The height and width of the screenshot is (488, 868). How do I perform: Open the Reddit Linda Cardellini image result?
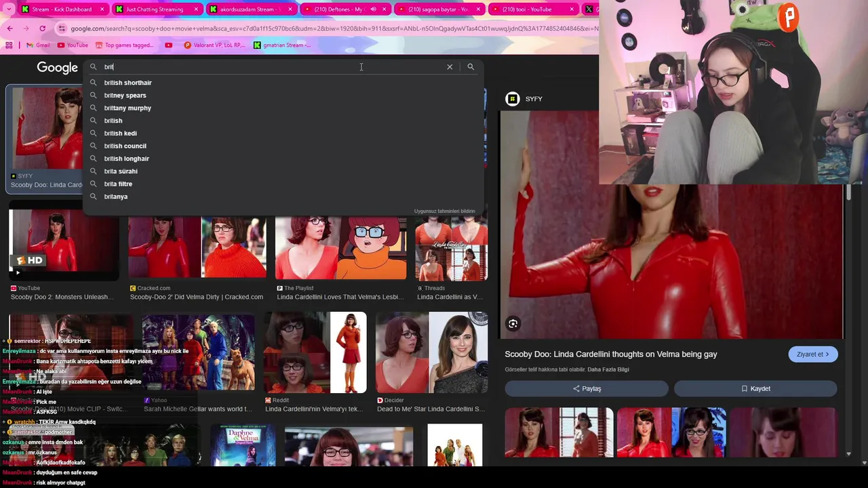pos(315,352)
